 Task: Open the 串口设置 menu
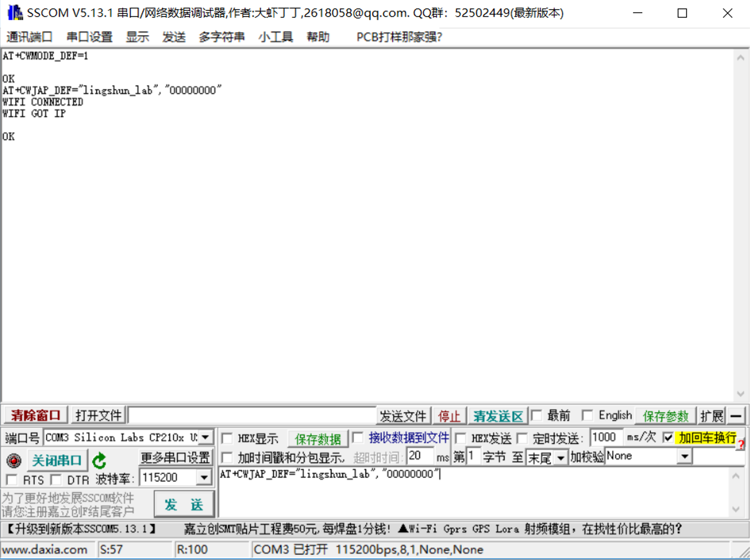[89, 37]
